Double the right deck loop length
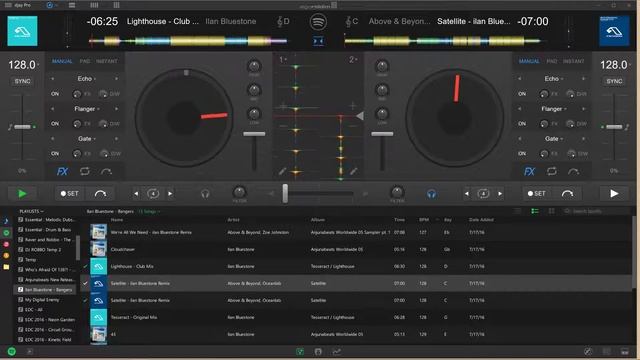640x360 pixels. pos(500,194)
